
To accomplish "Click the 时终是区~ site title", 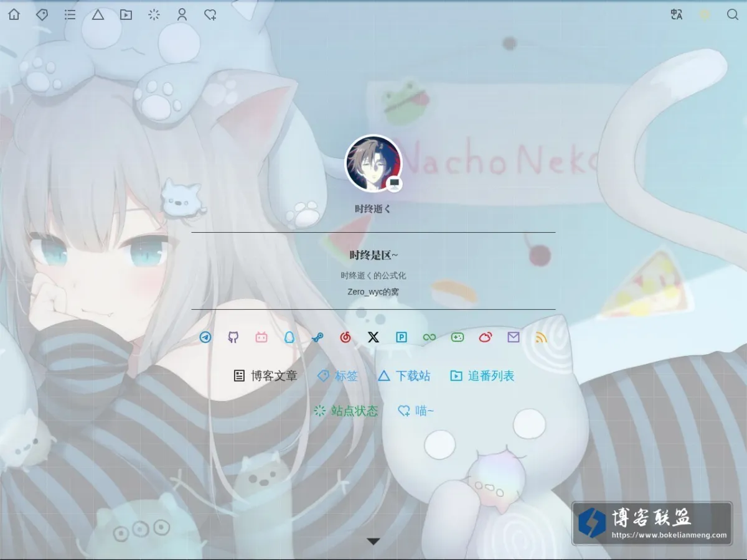I will 374,255.
